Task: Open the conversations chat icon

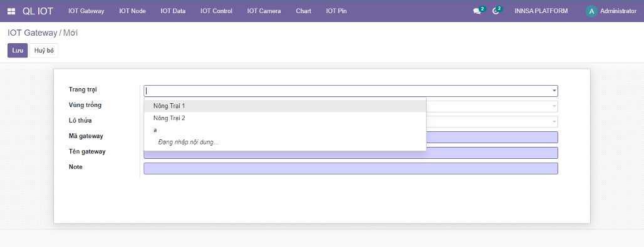Action: [x=477, y=11]
